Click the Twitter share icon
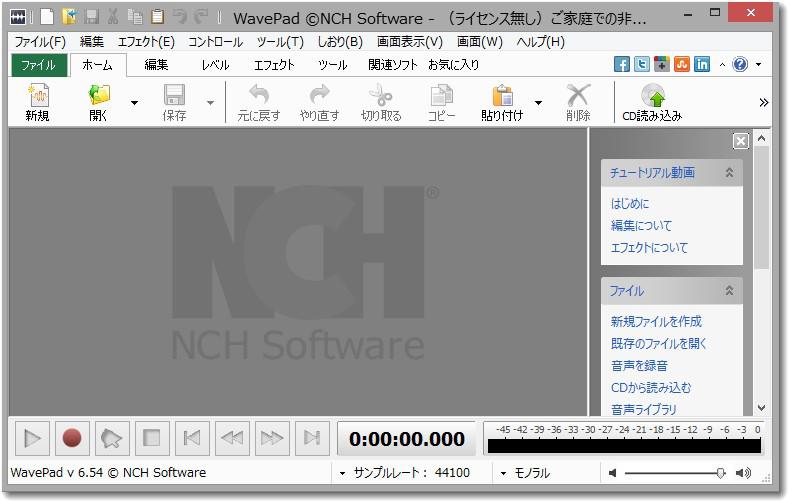Screen dimensions: 788x501 pos(642,64)
